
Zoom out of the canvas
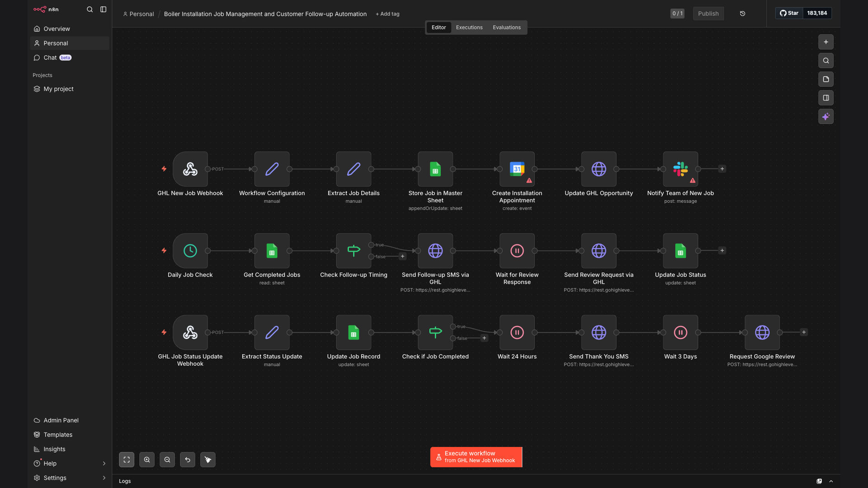coord(167,460)
